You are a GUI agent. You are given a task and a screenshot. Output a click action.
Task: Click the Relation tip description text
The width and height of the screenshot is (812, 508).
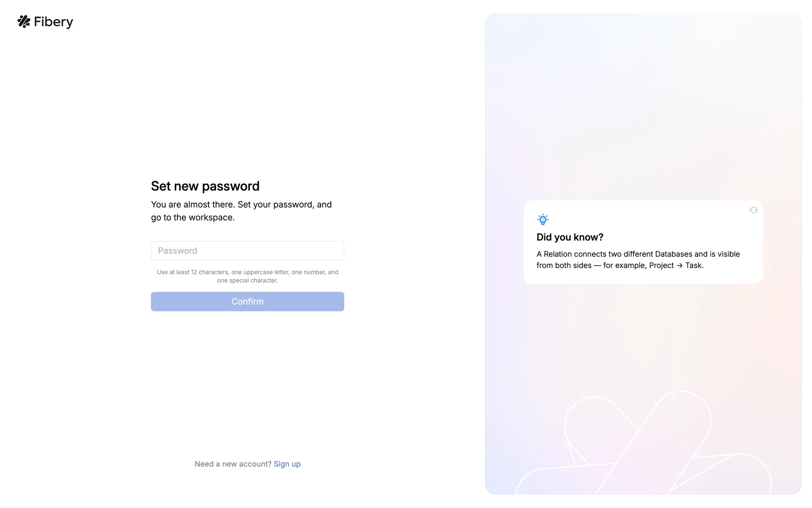[x=638, y=260]
